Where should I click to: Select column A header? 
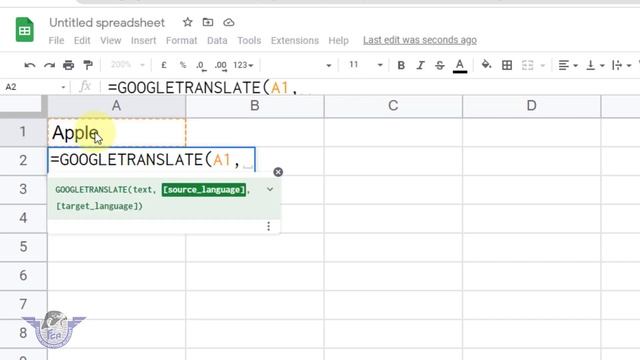(x=116, y=106)
